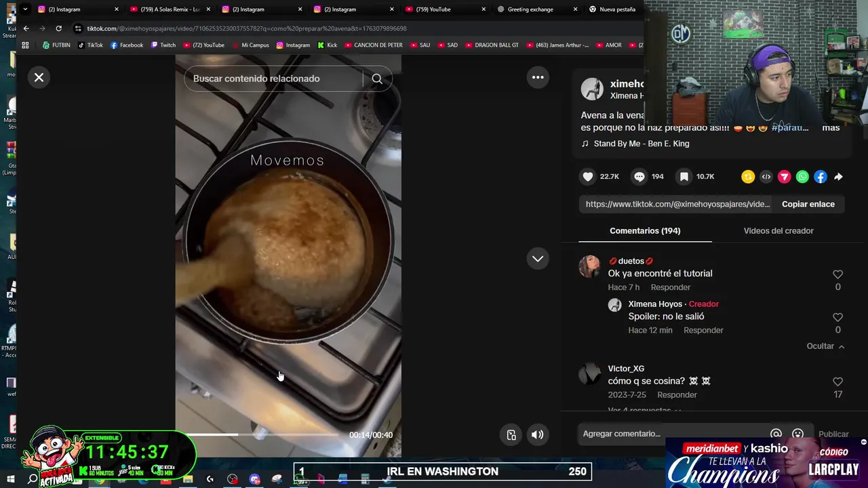The height and width of the screenshot is (488, 868).
Task: Open the three-dot more options menu
Action: pos(538,77)
